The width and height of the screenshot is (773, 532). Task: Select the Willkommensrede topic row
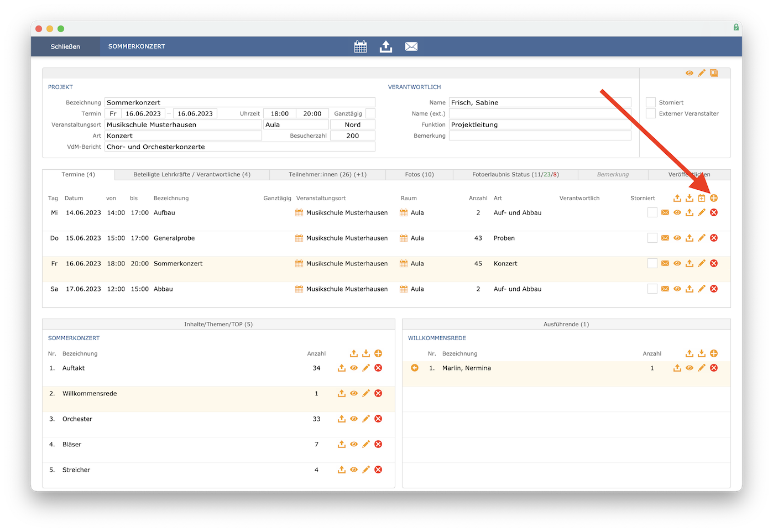click(x=218, y=398)
